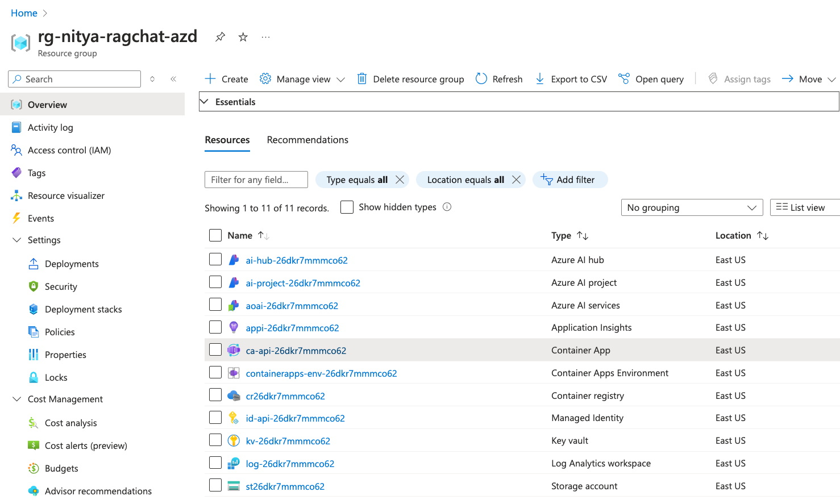Expand the Move dropdown chevron
The image size is (840, 504).
831,80
